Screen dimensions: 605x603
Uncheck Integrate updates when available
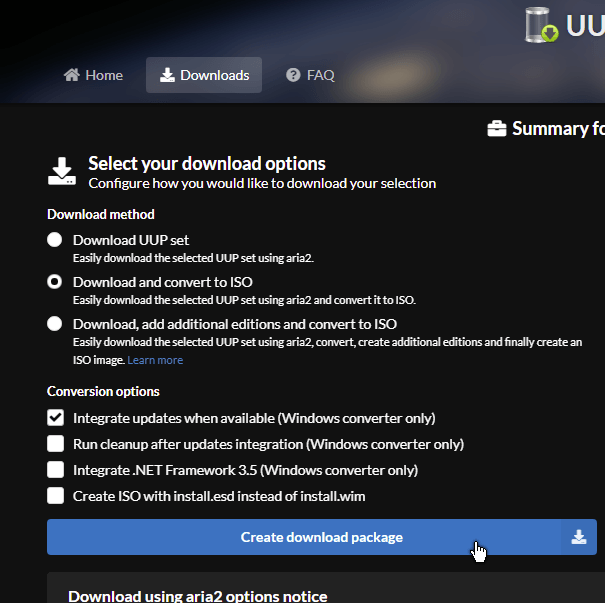coord(55,418)
